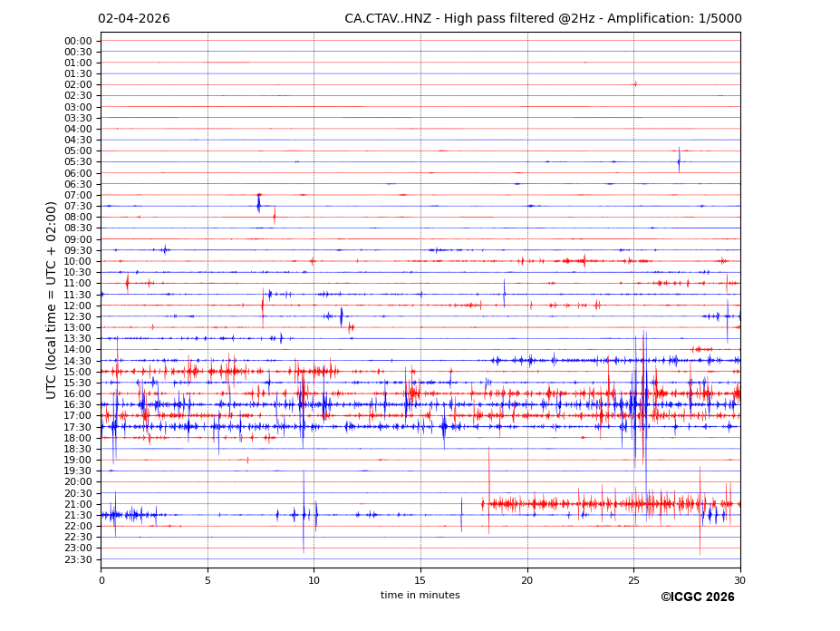Select the 25 minute tick label
This screenshot has width=840, height=631.
pos(633,580)
